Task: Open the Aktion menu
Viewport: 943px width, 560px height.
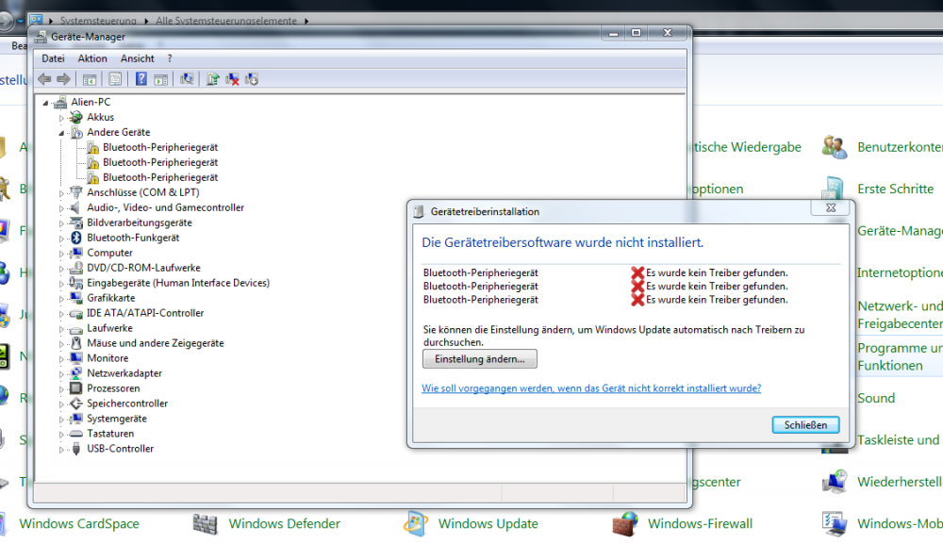Action: 92,58
